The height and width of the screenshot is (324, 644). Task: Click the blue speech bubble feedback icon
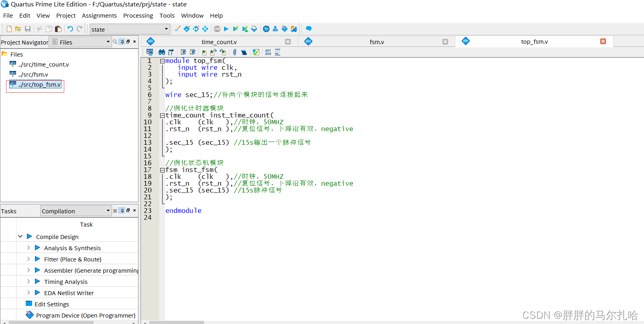coord(309,28)
